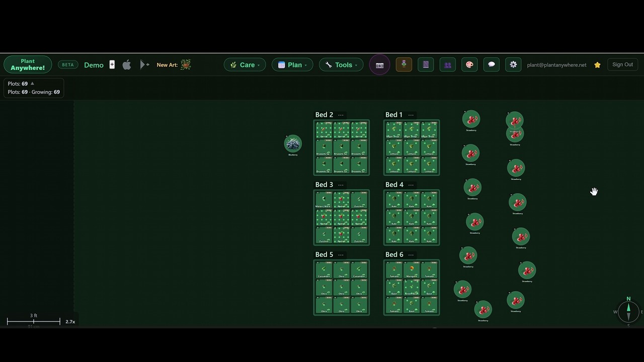Select the center Radish plot in Bed 3
Viewport: 644px width, 362px height.
click(342, 218)
